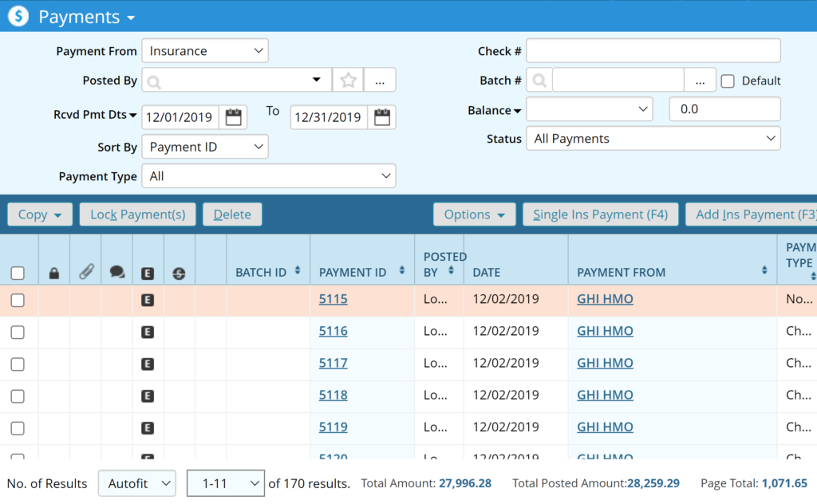Open the Options menu
The height and width of the screenshot is (504, 817).
pyautogui.click(x=475, y=215)
